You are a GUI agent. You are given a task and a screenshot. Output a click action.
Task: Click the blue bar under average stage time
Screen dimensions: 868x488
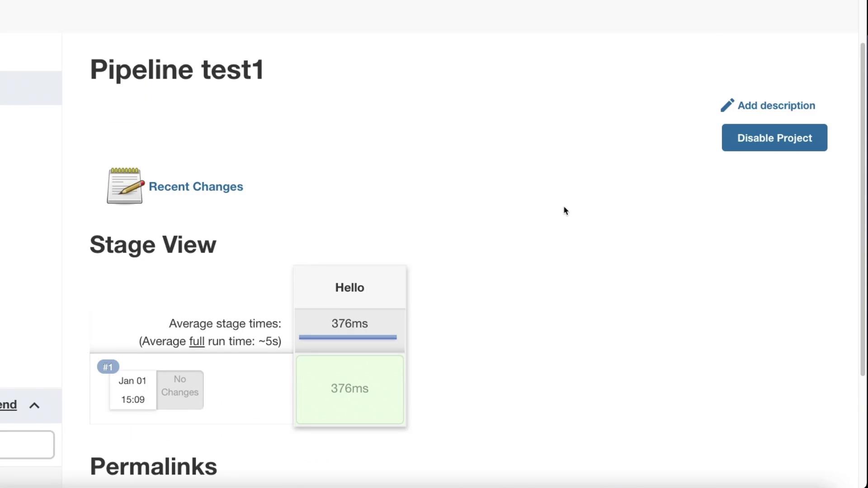(x=347, y=337)
